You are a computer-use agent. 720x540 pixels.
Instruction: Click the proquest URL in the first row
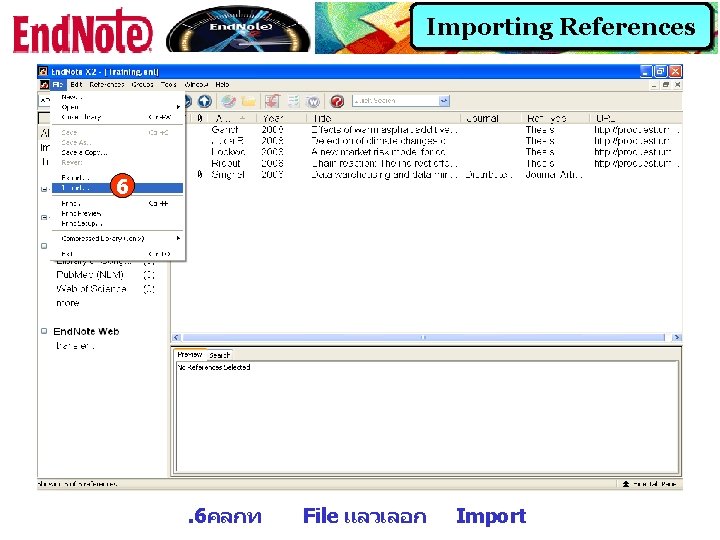coord(636,129)
